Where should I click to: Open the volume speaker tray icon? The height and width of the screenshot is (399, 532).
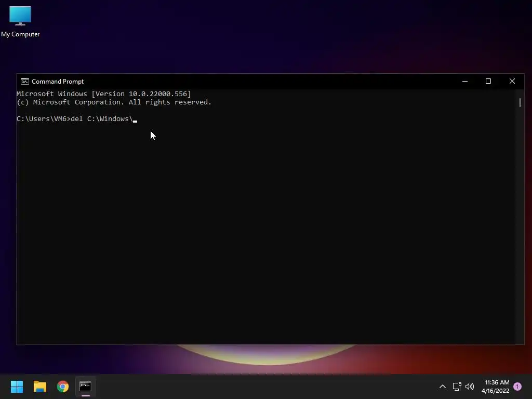470,387
